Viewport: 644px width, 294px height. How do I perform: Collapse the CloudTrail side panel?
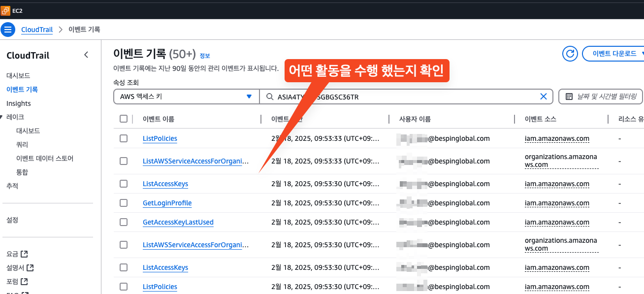[x=86, y=55]
